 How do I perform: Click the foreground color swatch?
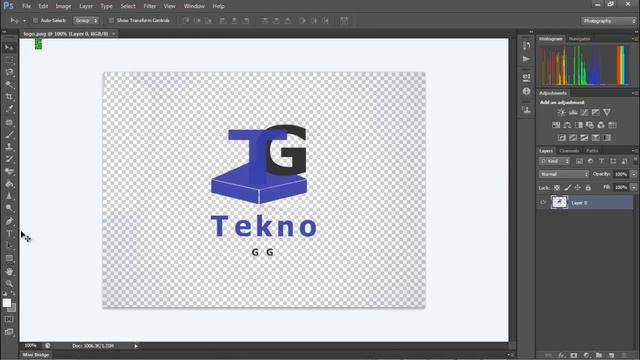click(x=6, y=303)
